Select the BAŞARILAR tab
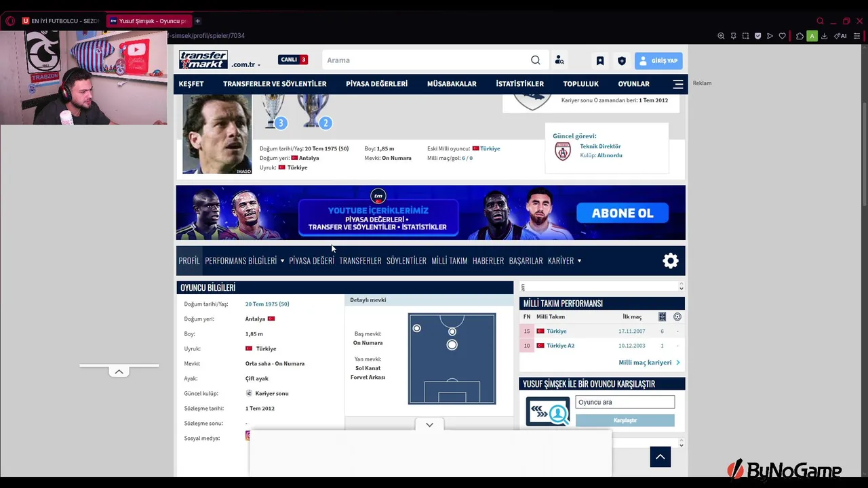This screenshot has height=488, width=868. click(x=526, y=261)
